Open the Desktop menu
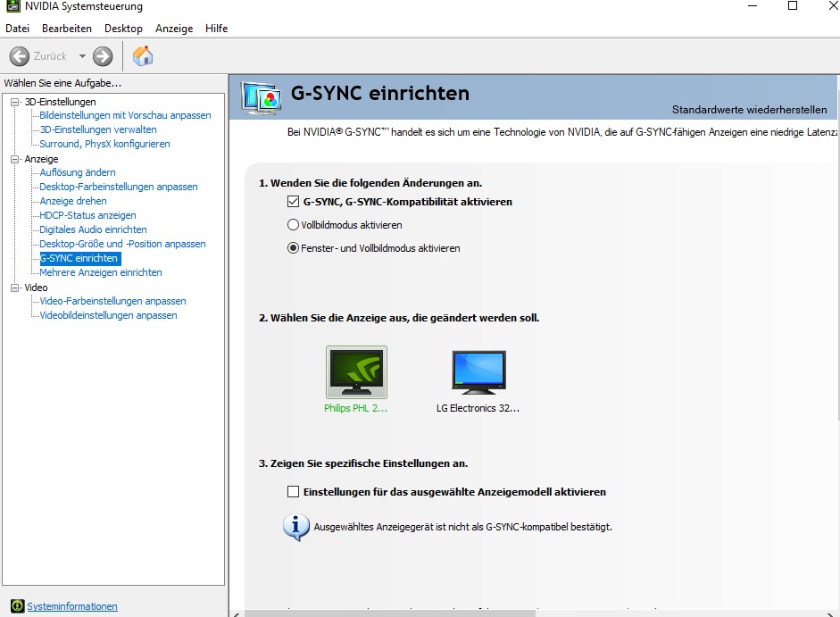Viewport: 840px width, 617px height. click(x=123, y=29)
